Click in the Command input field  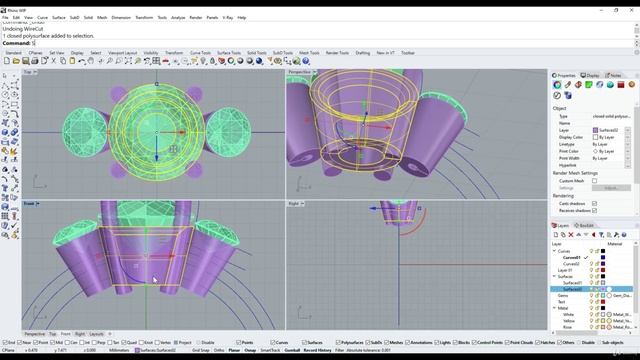click(x=333, y=43)
